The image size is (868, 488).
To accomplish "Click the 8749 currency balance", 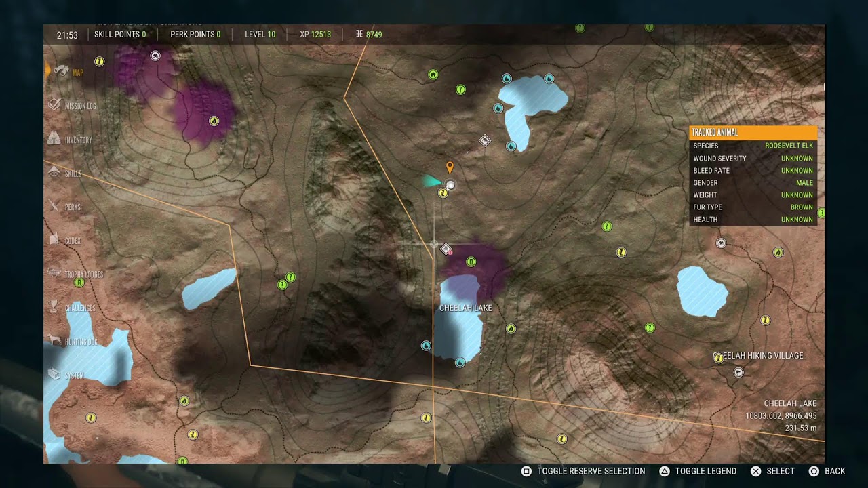I will 369,35.
